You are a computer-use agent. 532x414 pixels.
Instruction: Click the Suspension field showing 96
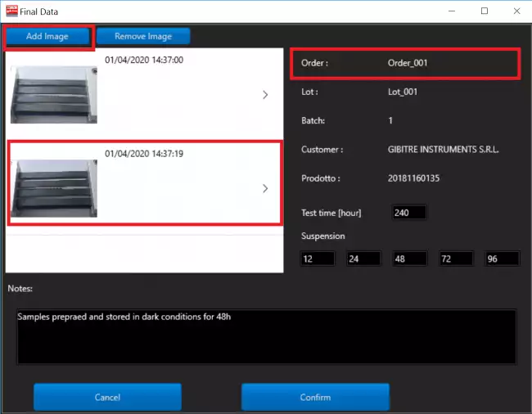click(501, 259)
